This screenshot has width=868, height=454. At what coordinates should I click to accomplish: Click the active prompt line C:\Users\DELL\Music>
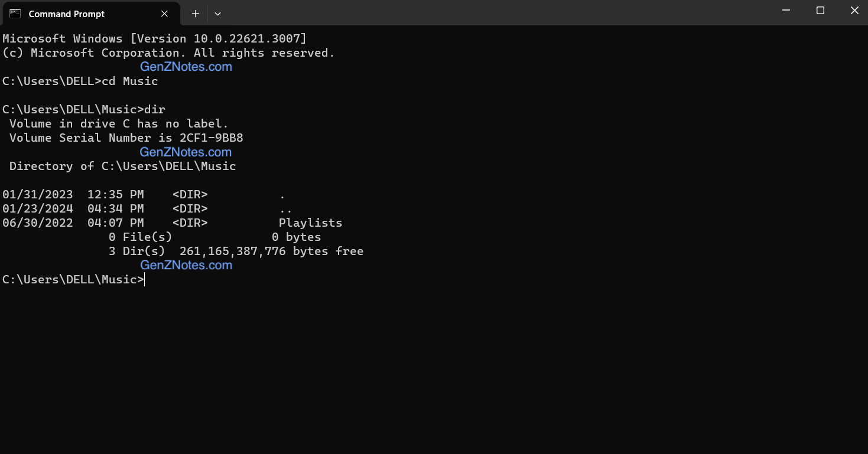pos(73,279)
